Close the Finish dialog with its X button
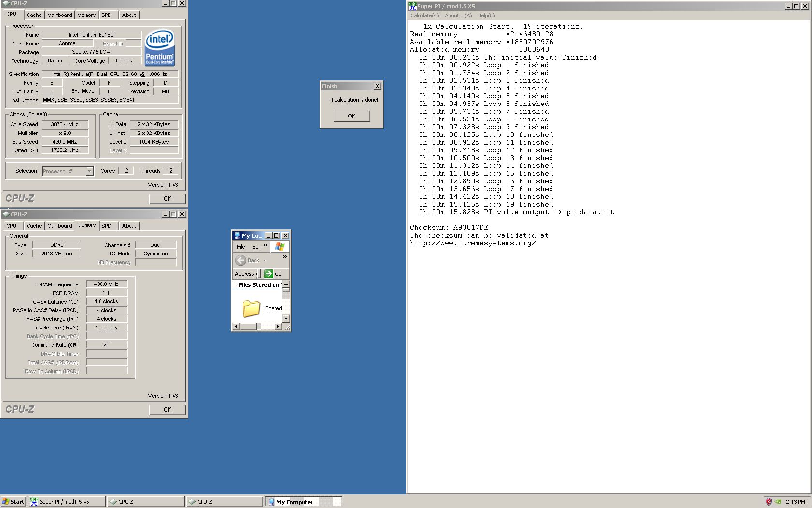Screen dimensions: 812x508 pos(377,86)
